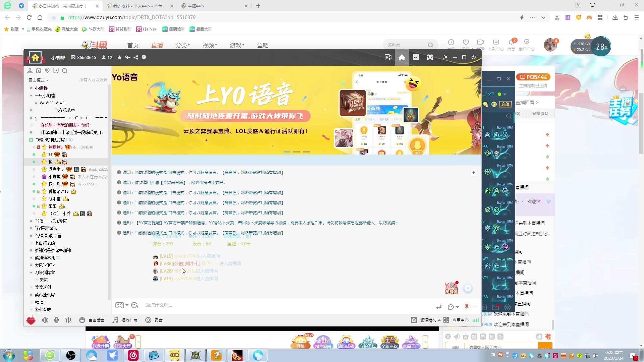Open the channel notice board icon
Viewport: 644px width, 362px height.
tap(56, 70)
